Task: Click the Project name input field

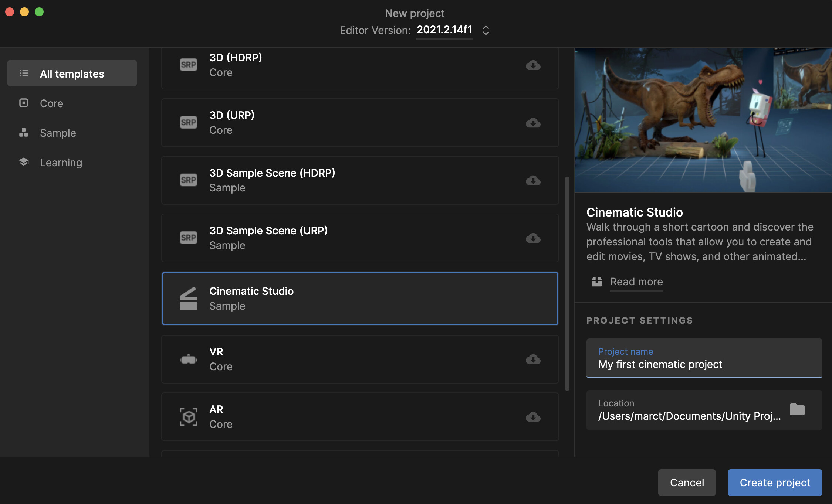Action: 704,358
